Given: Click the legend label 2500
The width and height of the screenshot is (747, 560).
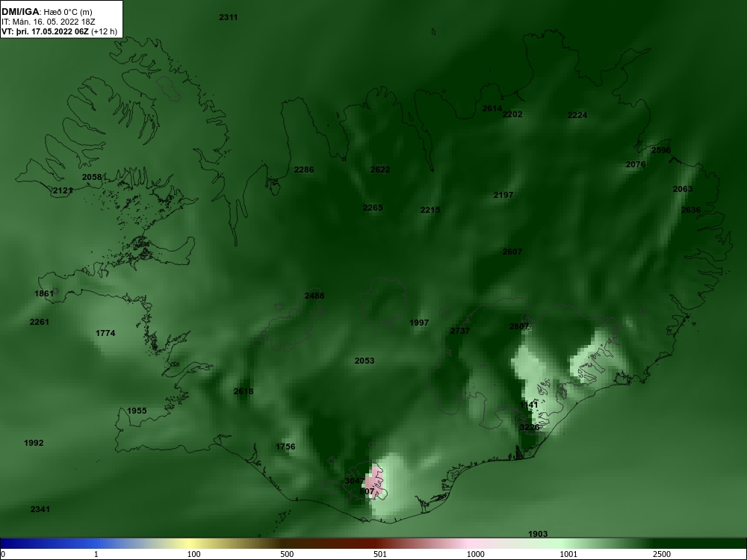Looking at the screenshot, I should tap(662, 554).
